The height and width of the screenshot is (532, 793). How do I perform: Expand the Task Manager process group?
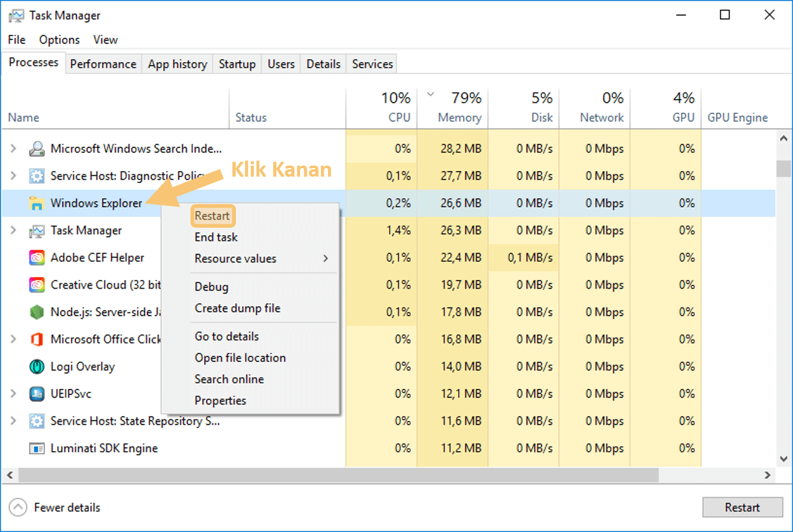13,230
